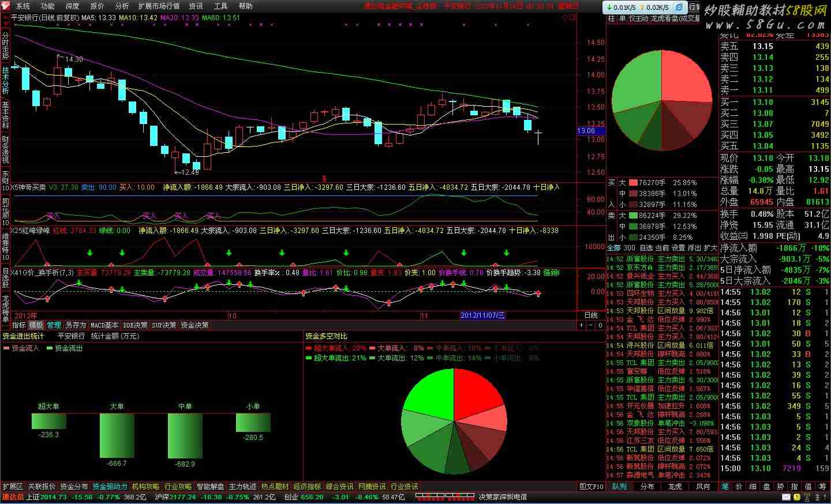Open the 扩展市场行情 menu
Screen dimensions: 831x504
[159, 6]
